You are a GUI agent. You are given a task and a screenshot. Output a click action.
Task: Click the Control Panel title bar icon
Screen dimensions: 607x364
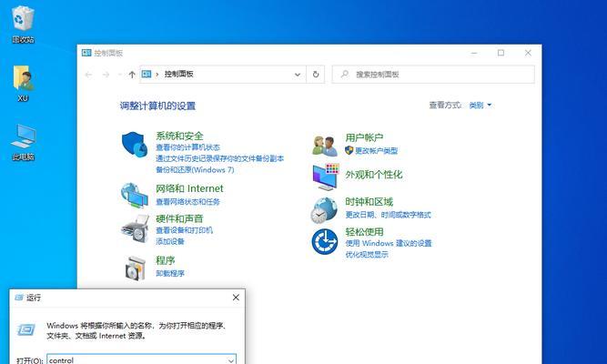(86, 53)
